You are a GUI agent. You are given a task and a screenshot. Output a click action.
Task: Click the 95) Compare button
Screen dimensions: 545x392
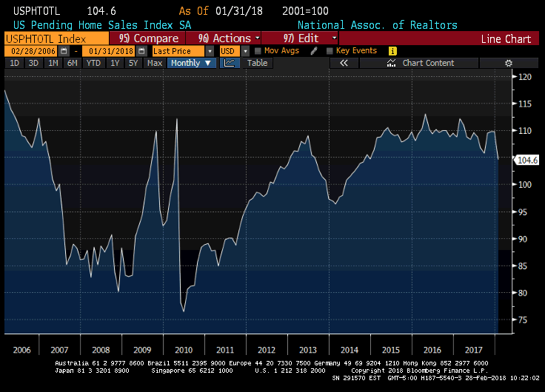[x=147, y=38]
